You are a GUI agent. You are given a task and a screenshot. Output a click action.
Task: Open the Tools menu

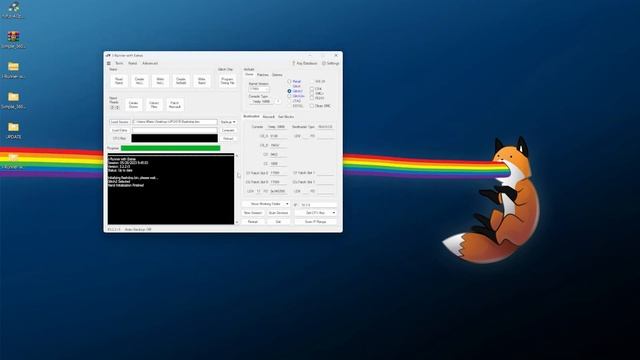point(119,64)
